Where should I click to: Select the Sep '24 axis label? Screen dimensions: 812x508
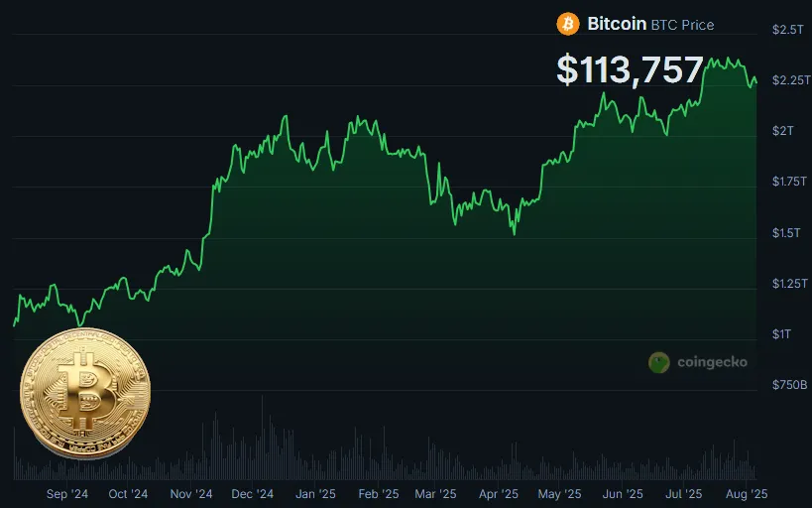67,494
